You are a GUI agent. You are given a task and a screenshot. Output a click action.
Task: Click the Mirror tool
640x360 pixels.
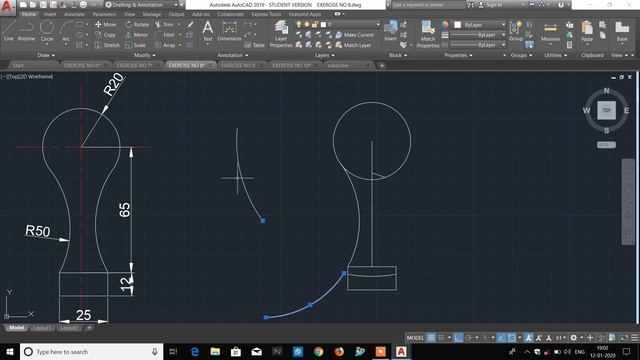click(x=137, y=35)
